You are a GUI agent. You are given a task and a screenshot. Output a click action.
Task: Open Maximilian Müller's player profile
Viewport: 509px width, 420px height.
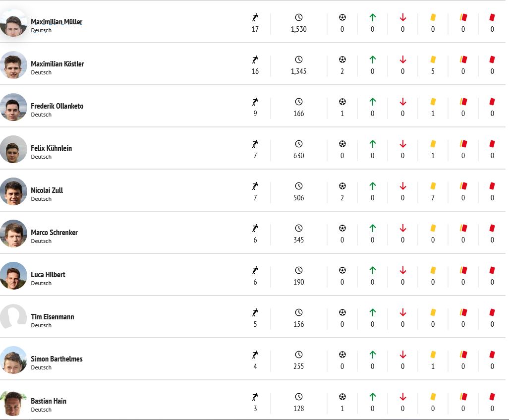tap(57, 22)
